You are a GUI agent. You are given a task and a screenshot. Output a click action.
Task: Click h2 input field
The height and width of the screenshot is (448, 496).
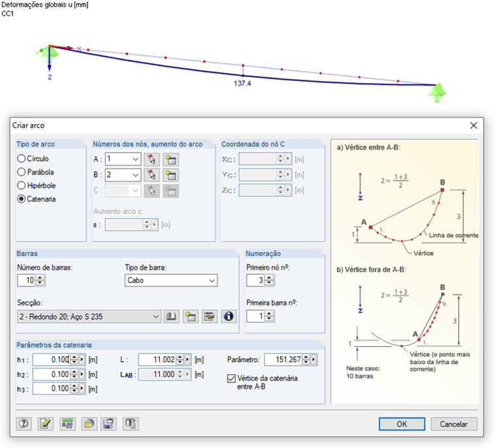pyautogui.click(x=52, y=374)
